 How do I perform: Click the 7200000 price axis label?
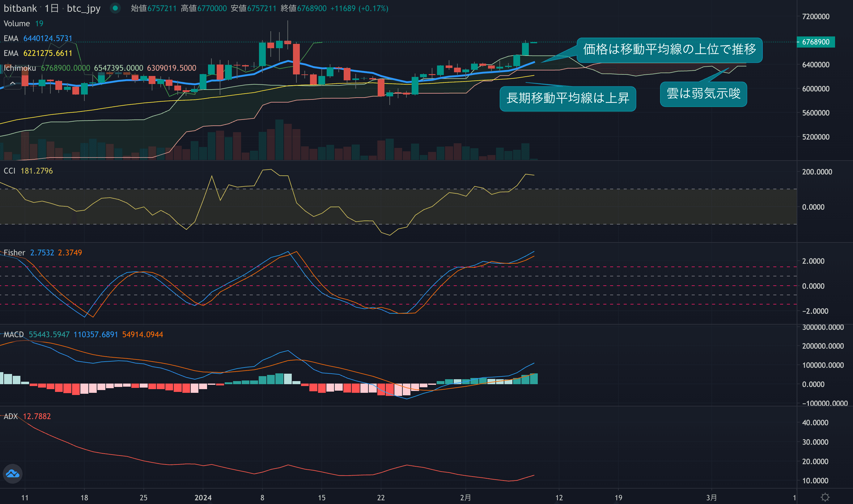[815, 16]
